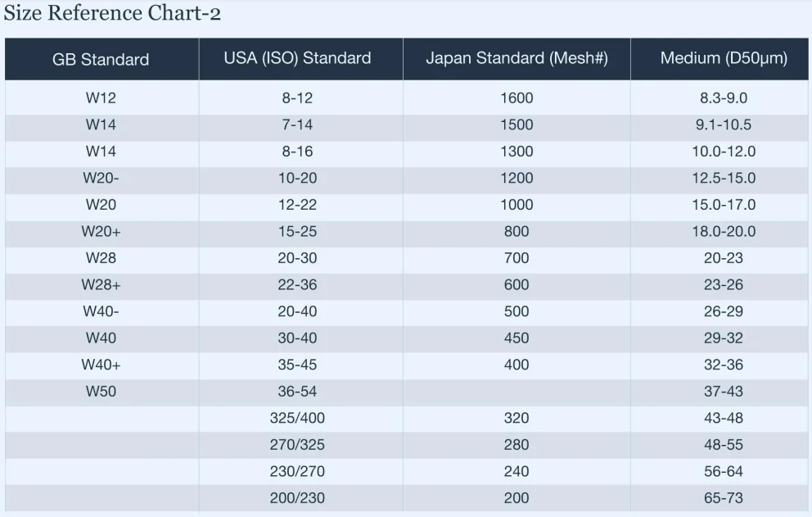Viewport: 812px width, 517px height.
Task: Click the W28+ cell
Action: (x=101, y=284)
